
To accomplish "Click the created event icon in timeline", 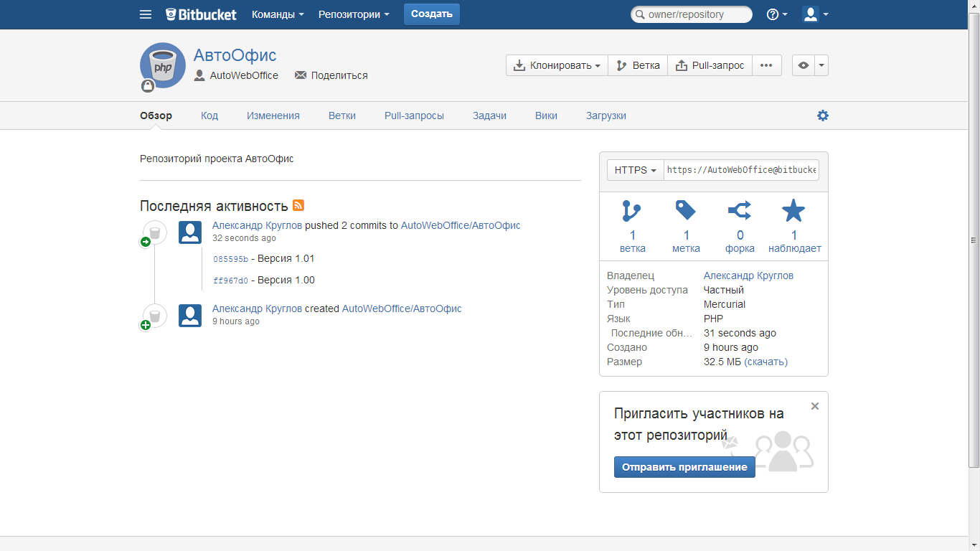I will tap(154, 316).
